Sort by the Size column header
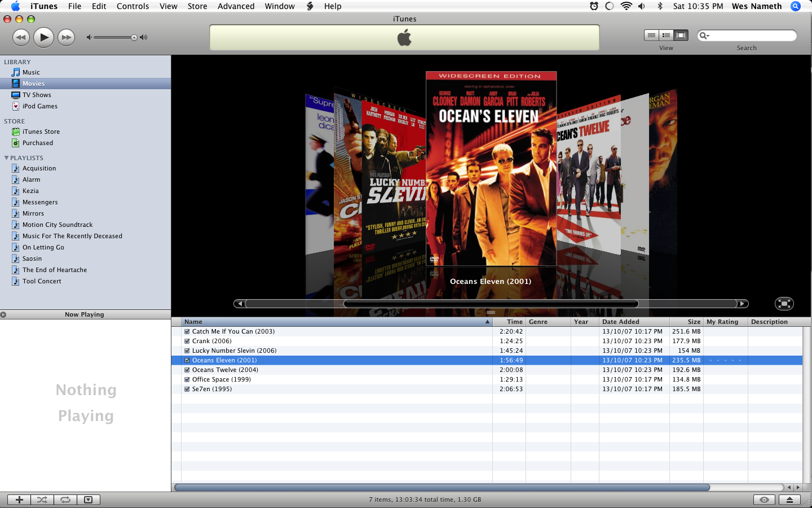Viewport: 812px width, 508px height. pos(686,322)
